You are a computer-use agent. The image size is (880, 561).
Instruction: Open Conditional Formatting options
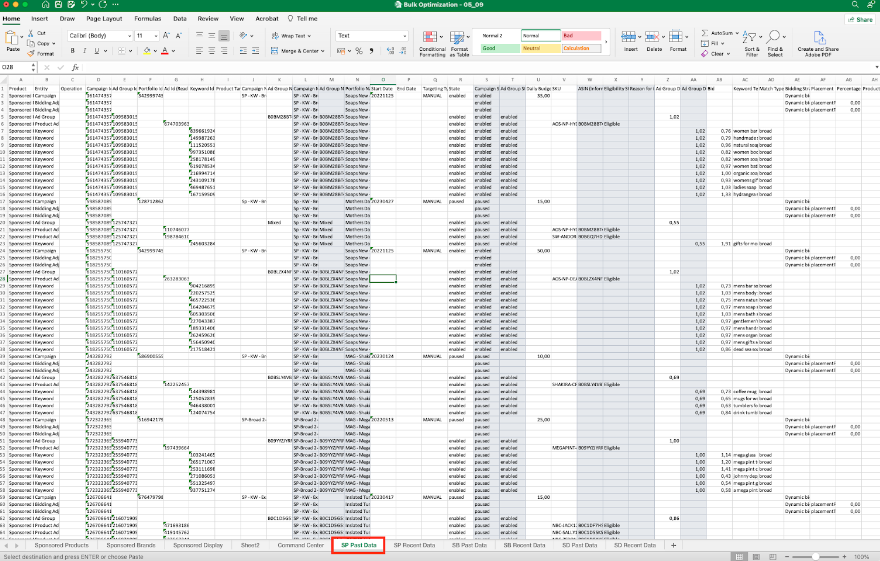[x=432, y=44]
